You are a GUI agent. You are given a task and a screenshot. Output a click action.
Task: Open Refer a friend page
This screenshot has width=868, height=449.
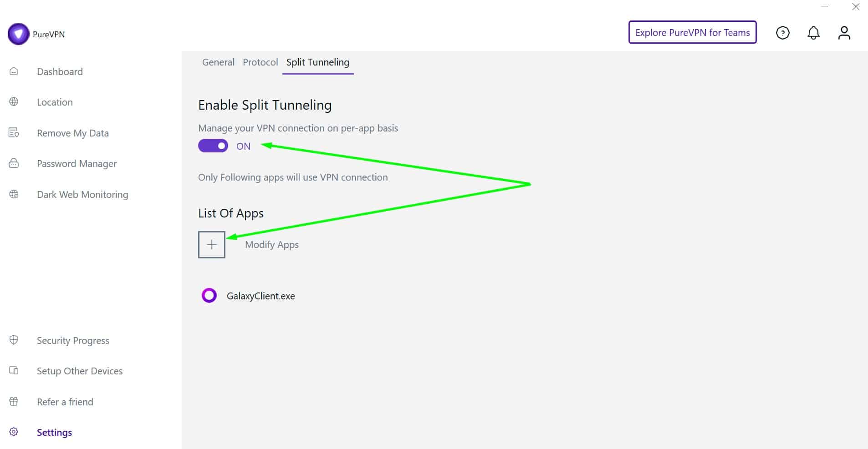[65, 402]
